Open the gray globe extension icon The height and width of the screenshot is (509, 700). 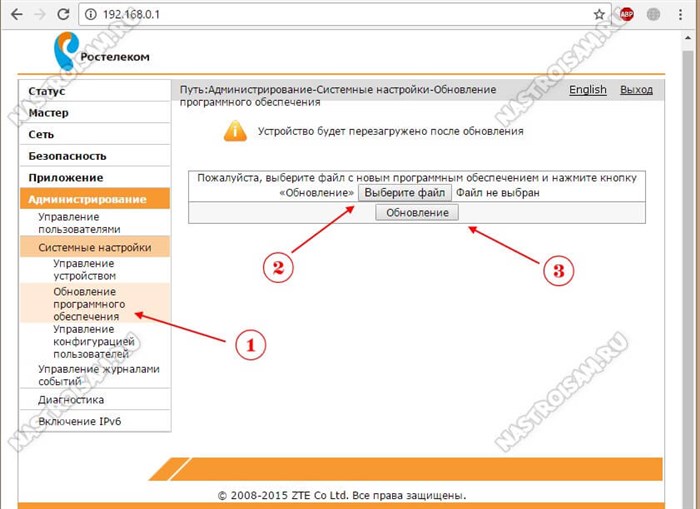pyautogui.click(x=654, y=15)
